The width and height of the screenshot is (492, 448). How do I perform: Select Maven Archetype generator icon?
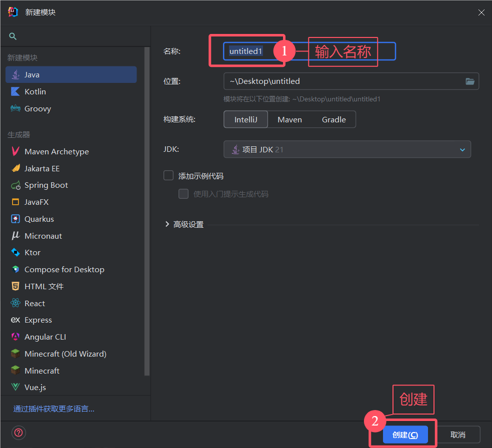coord(15,152)
